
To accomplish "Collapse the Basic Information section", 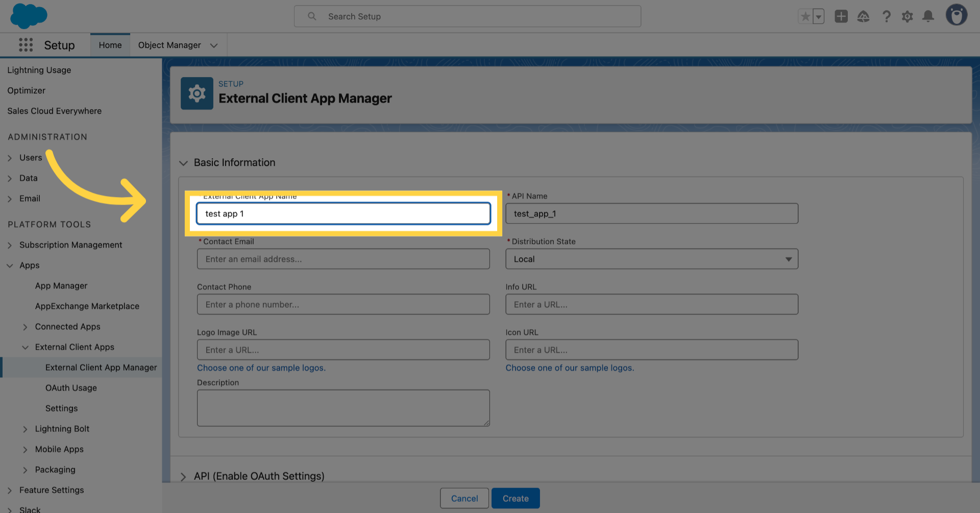I will [x=183, y=163].
